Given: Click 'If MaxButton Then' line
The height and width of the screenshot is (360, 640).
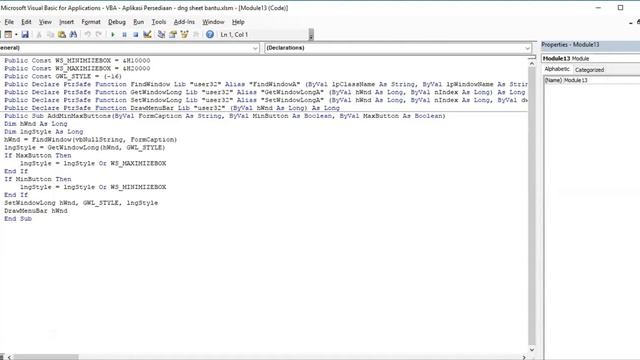Looking at the screenshot, I should (x=38, y=156).
